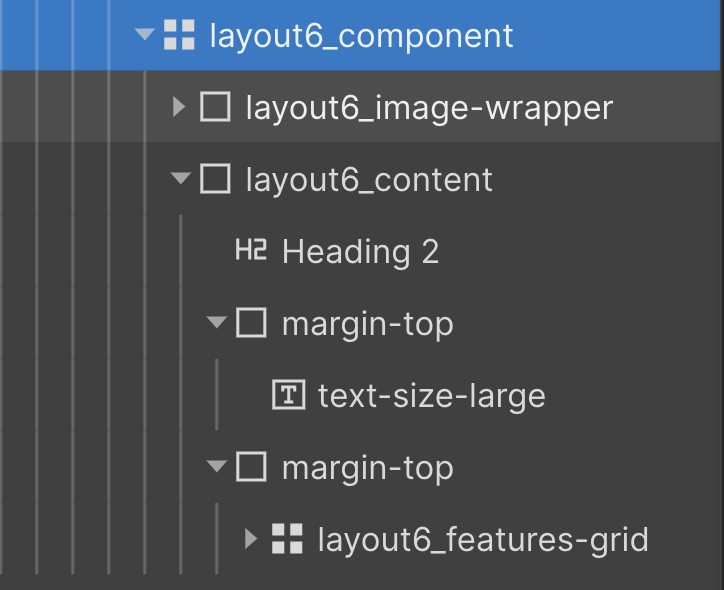The image size is (724, 590).
Task: Click the box icon of the second margin-top
Action: [x=251, y=467]
